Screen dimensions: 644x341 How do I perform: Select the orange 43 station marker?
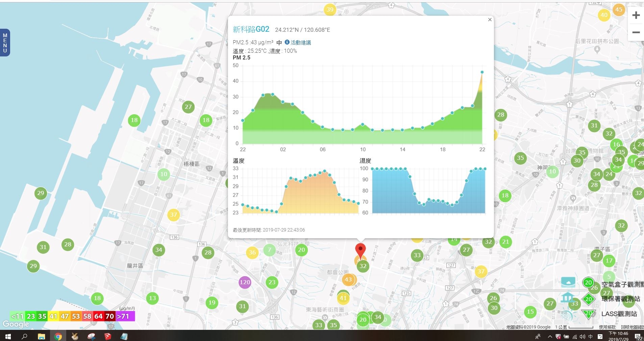click(348, 279)
